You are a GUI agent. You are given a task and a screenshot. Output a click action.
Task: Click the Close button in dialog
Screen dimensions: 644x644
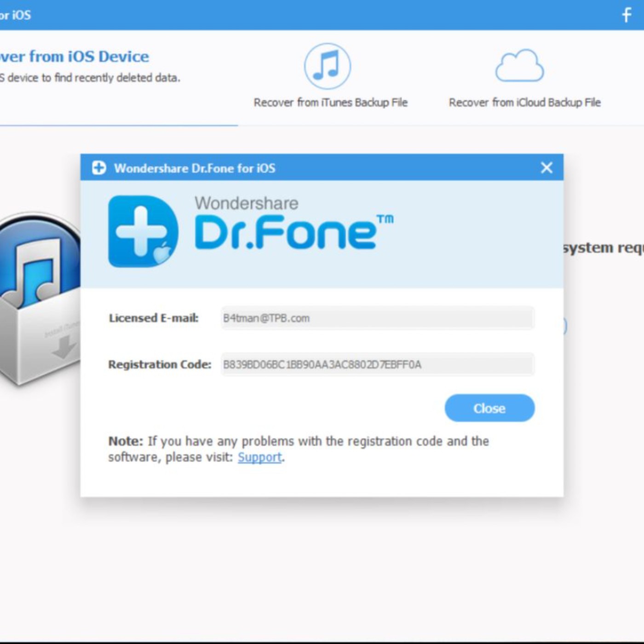coord(489,408)
